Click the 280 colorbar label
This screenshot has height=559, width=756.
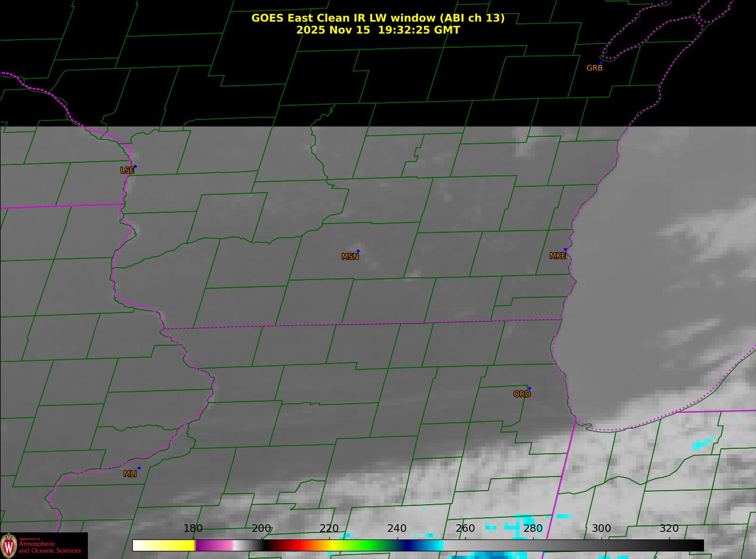pos(533,529)
